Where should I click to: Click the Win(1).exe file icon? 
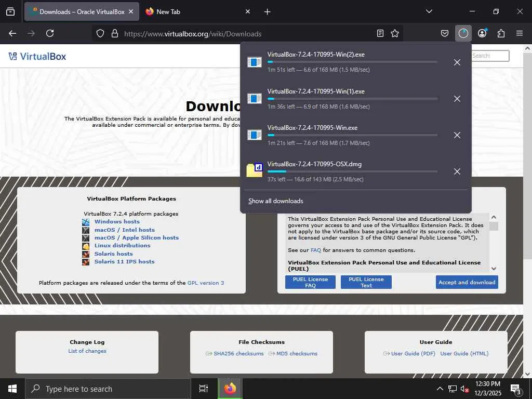click(255, 99)
